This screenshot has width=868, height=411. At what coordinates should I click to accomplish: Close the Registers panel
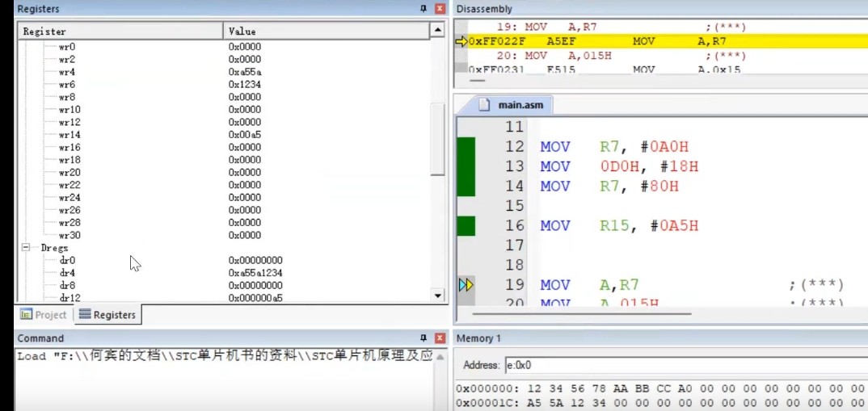pyautogui.click(x=440, y=9)
